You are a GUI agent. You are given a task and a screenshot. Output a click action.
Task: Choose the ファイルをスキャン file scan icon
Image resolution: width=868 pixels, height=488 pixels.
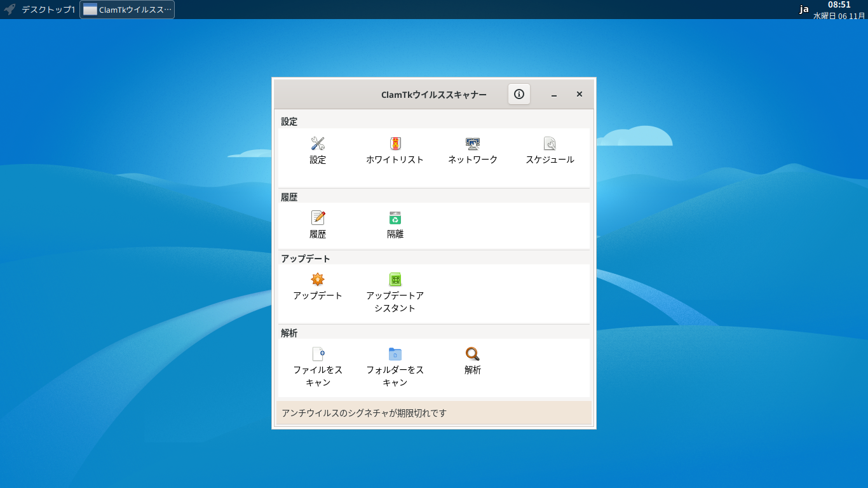point(318,354)
